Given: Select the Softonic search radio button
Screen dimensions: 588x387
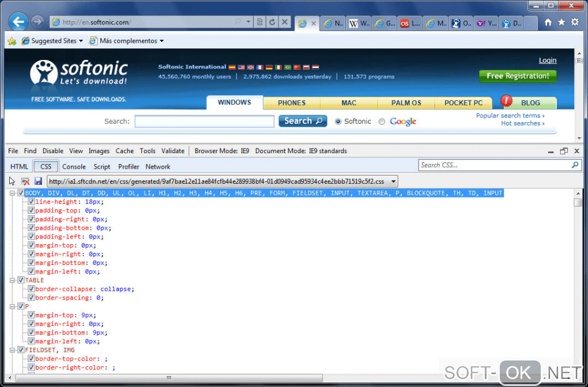Looking at the screenshot, I should coord(338,122).
